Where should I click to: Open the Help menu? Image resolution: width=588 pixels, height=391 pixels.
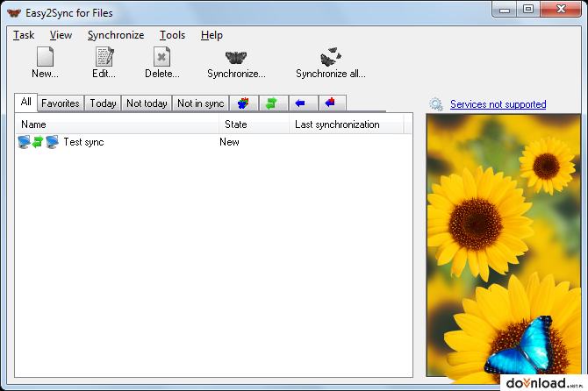pos(212,35)
